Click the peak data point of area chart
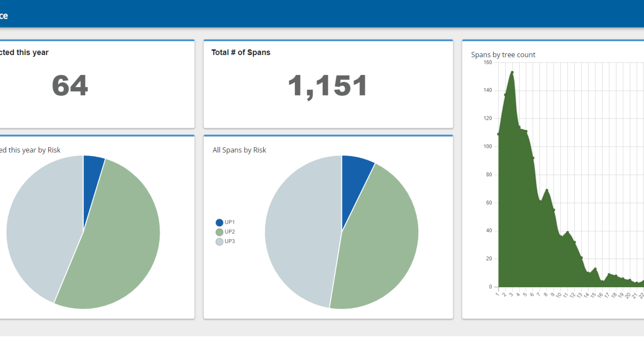The image size is (644, 341). pos(512,72)
